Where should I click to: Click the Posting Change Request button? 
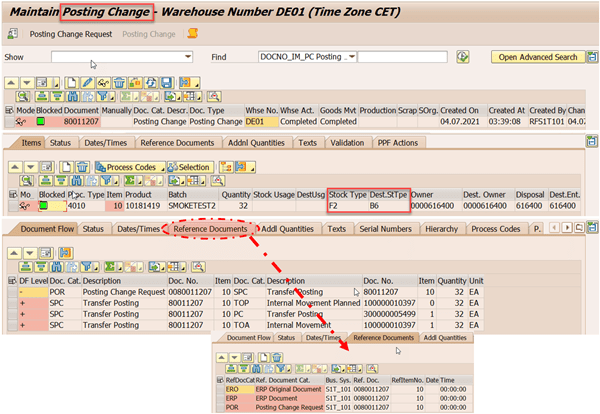71,33
